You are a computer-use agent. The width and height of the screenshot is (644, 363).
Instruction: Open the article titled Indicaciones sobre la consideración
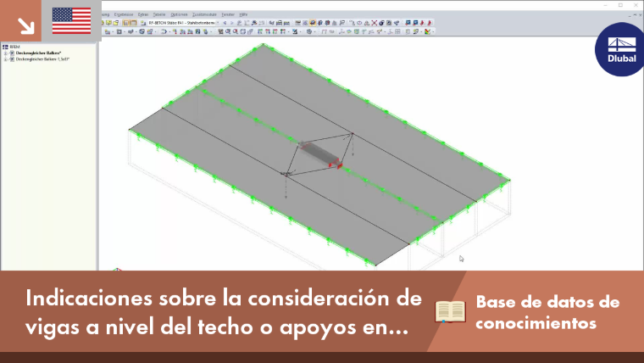[x=224, y=312]
